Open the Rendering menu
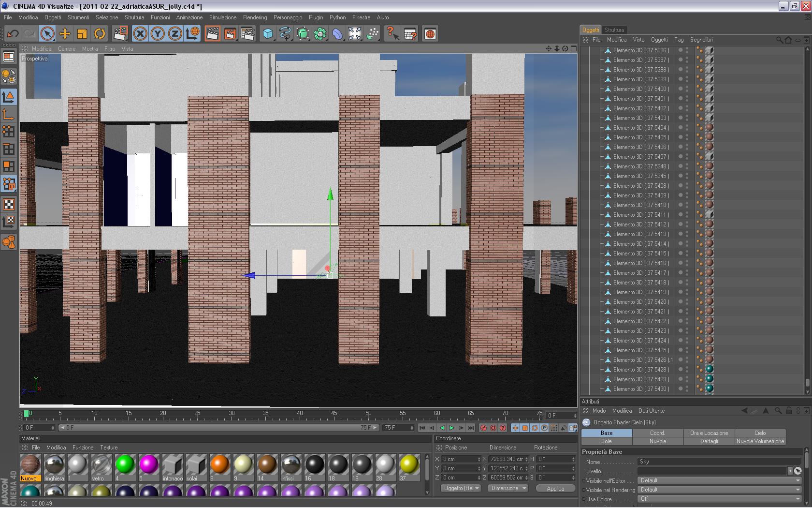This screenshot has width=812, height=508. (255, 17)
